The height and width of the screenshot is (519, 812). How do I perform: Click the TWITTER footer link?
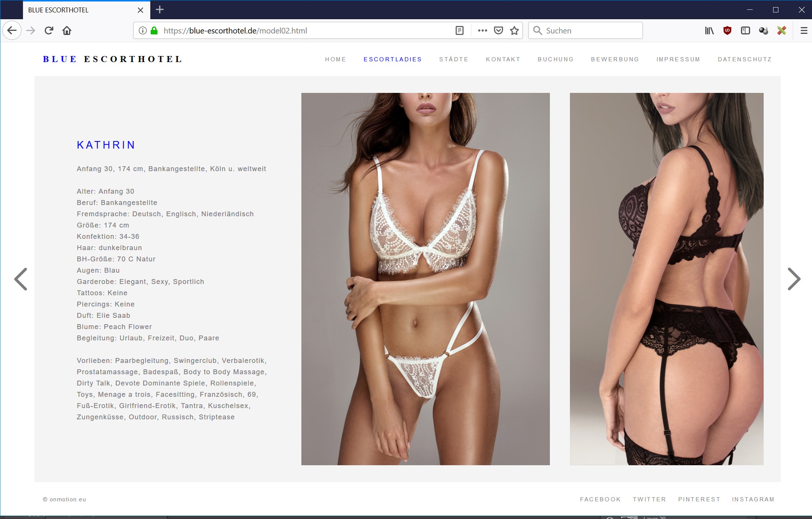[x=649, y=499]
